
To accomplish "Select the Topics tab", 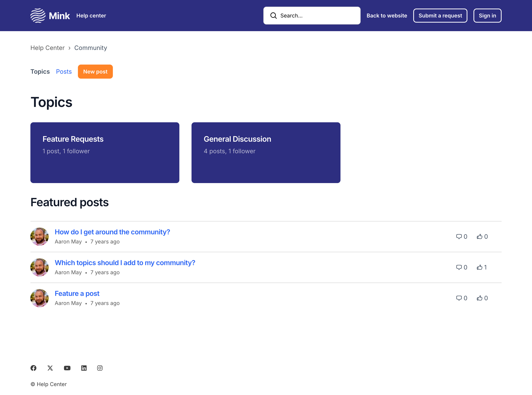I will coord(40,71).
